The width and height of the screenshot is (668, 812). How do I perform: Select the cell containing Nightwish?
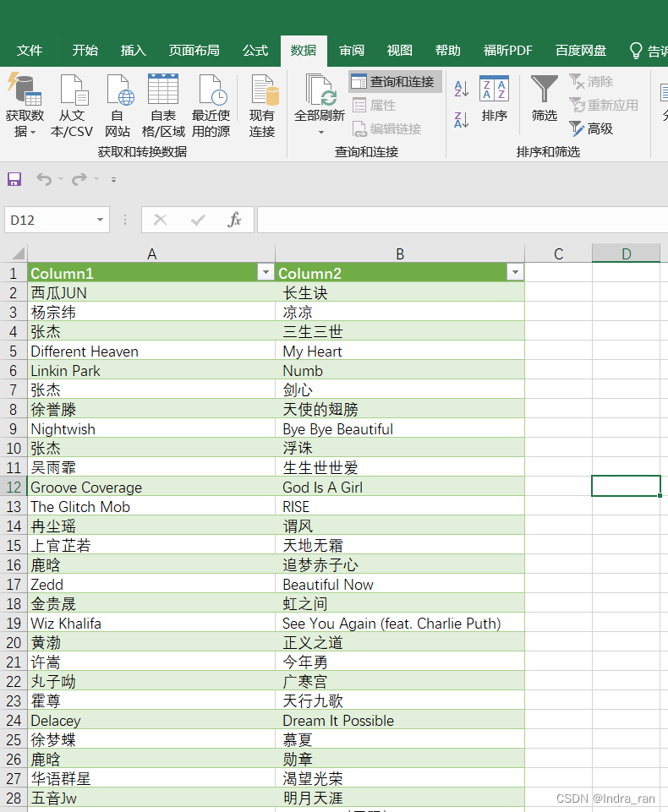(151, 428)
